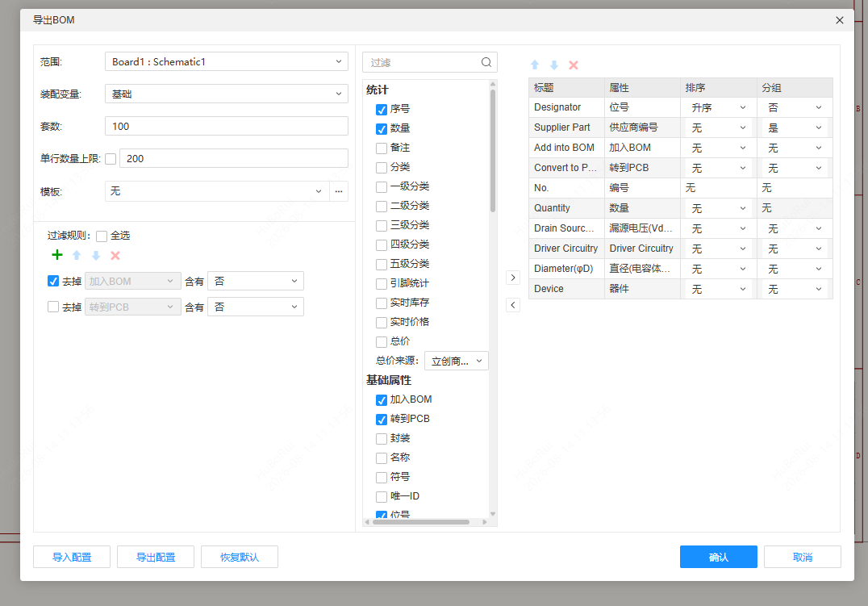The image size is (868, 606).
Task: Open Quantity row 排序 dropdown
Action: (x=719, y=208)
